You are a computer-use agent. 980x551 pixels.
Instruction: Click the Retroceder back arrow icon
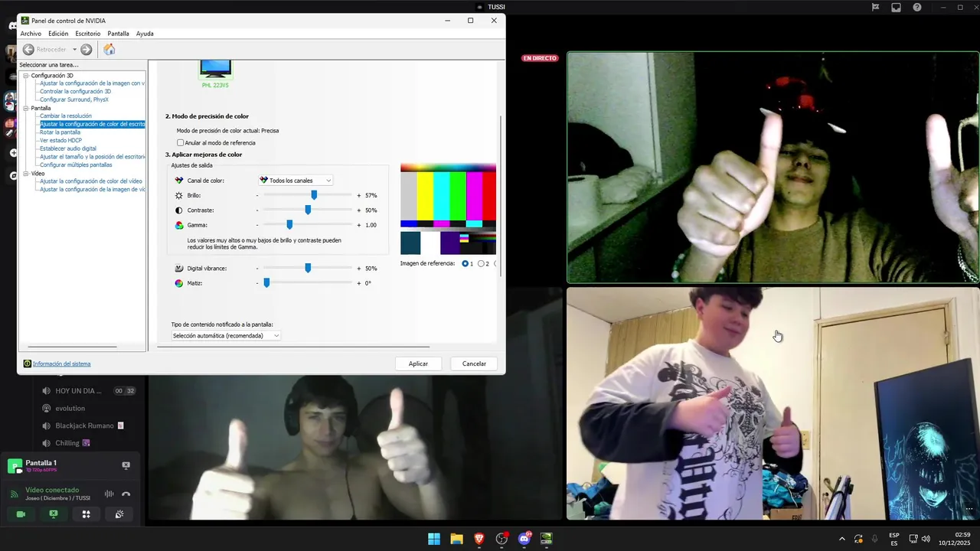point(28,50)
